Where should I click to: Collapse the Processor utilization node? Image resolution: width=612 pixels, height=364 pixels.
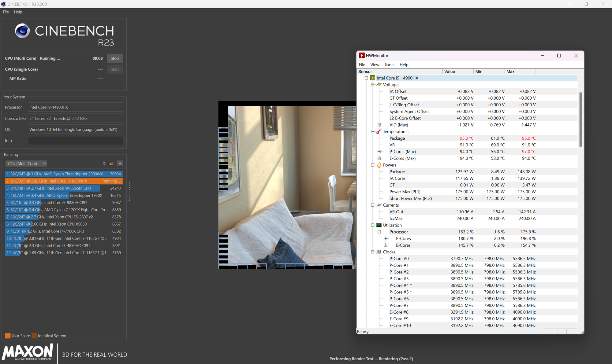pos(379,232)
